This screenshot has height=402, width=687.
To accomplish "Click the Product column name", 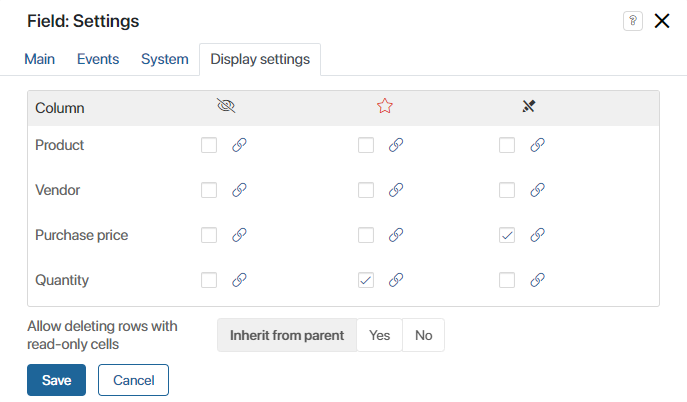I will 60,145.
